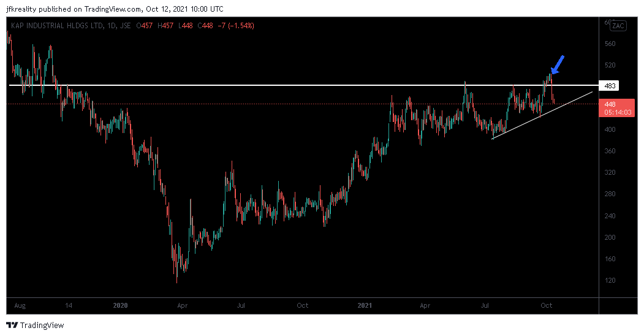Viewport: 644px width, 336px height.
Task: Click the 240 price axis label
Action: tap(610, 216)
